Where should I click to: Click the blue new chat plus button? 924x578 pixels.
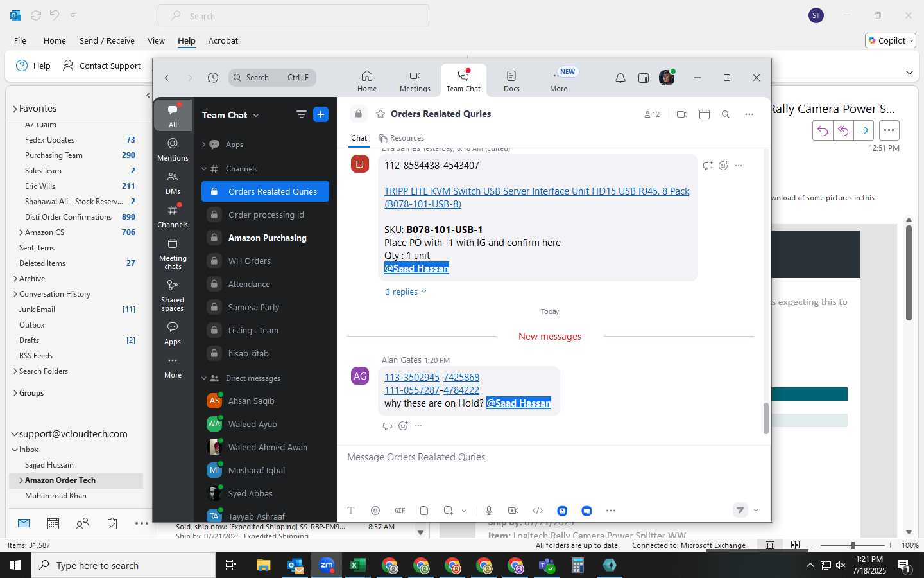tap(321, 114)
